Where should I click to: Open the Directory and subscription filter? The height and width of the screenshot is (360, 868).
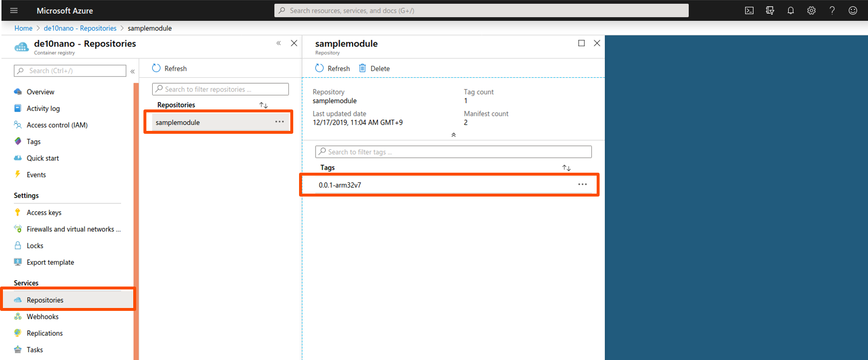[x=770, y=10]
